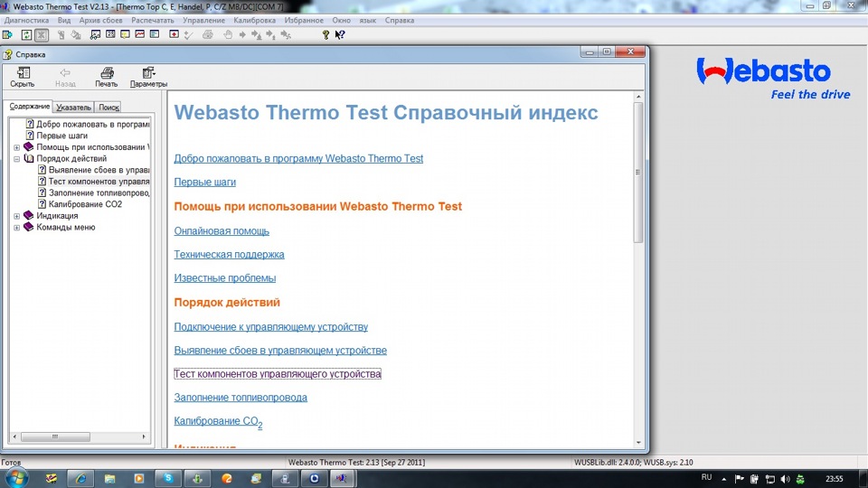Viewport: 868px width, 488px height.
Task: Click the clock showing 23:55
Action: click(x=835, y=479)
